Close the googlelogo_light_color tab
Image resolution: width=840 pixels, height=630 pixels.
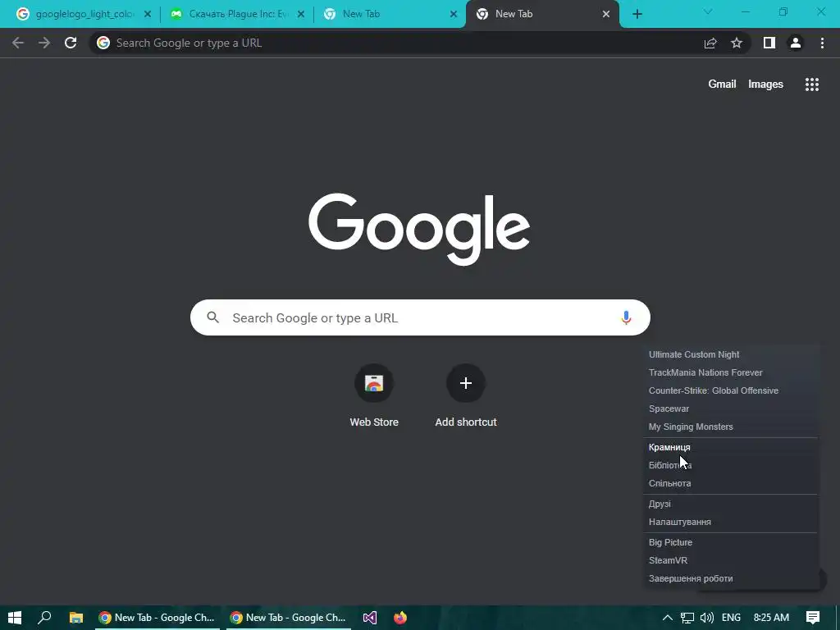[148, 14]
